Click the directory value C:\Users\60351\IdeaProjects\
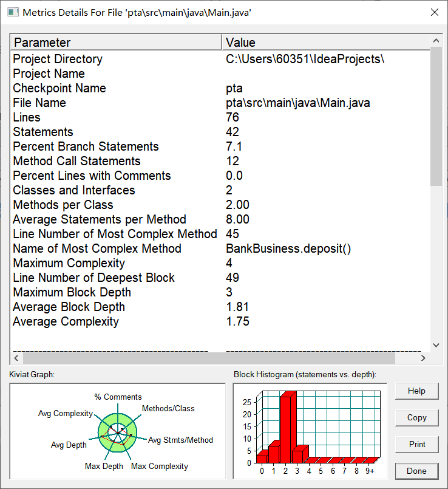The image size is (448, 489). coord(305,59)
